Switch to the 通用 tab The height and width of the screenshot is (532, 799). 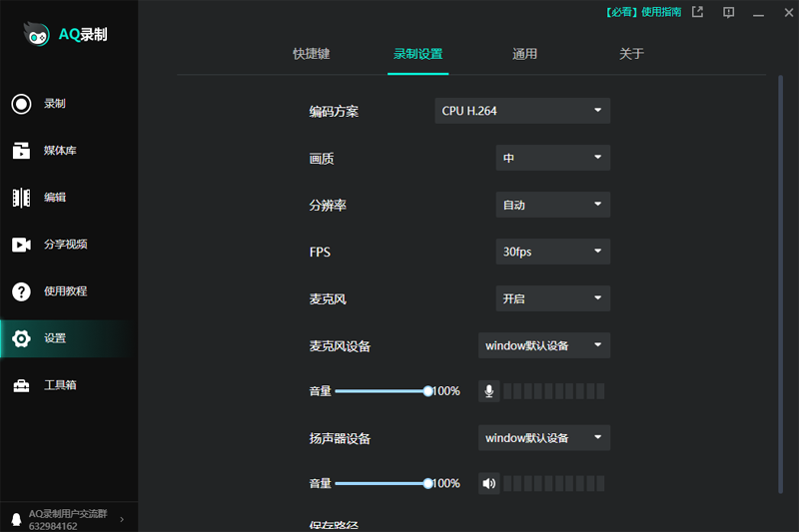coord(524,54)
